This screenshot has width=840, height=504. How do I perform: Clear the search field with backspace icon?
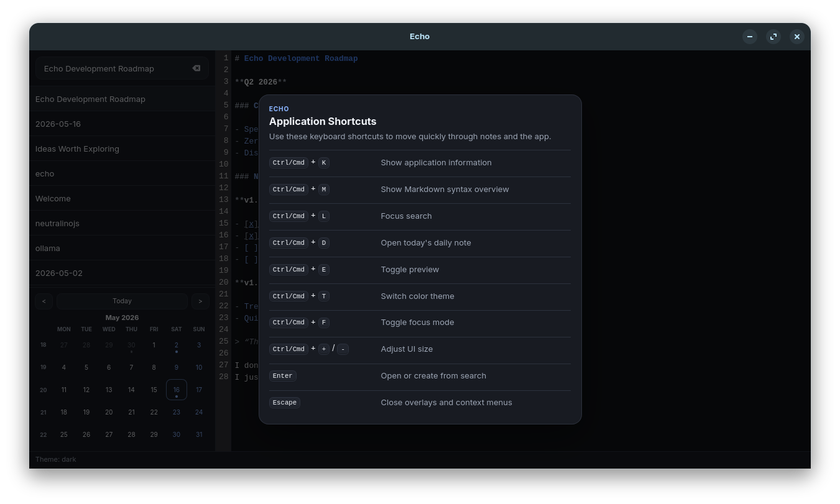click(x=196, y=68)
